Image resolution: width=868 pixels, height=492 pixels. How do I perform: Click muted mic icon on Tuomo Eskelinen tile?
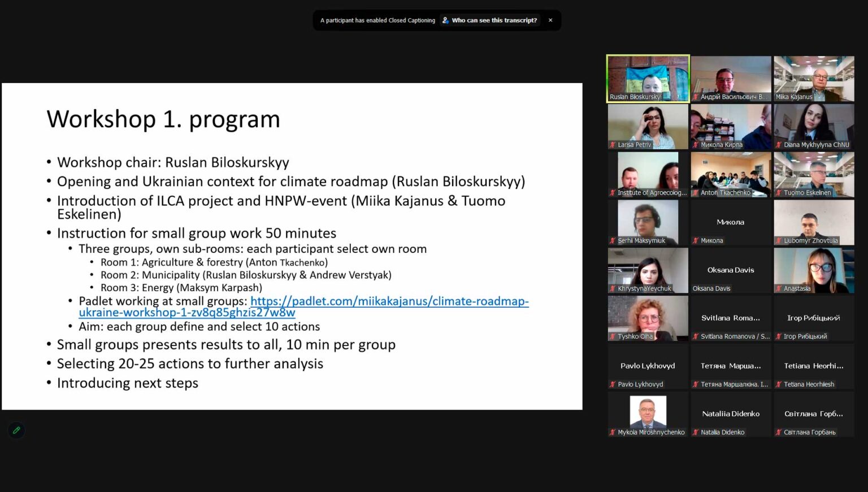(779, 193)
